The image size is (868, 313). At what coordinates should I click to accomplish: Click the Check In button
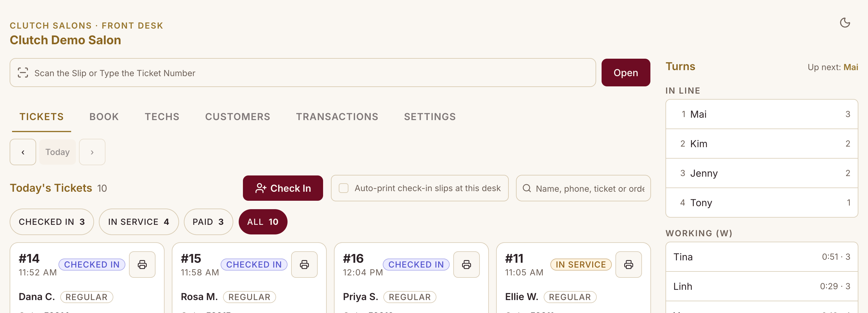pyautogui.click(x=283, y=188)
